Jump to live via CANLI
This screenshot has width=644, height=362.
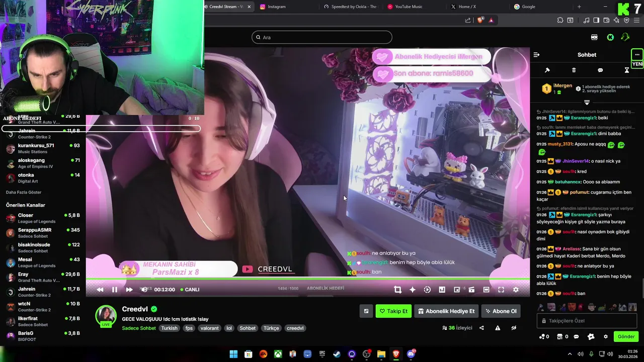pos(189,290)
